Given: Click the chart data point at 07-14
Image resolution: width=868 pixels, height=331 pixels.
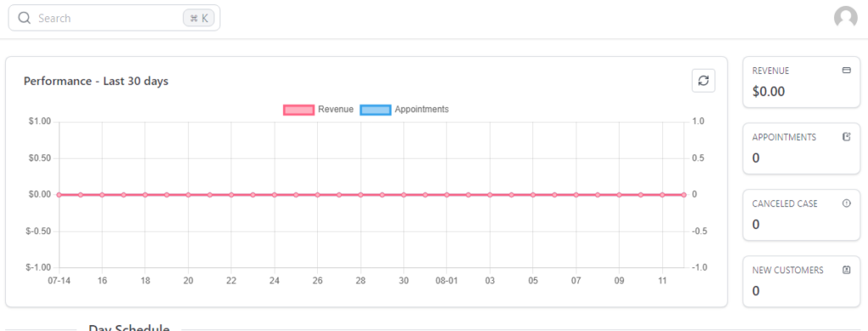Looking at the screenshot, I should (x=59, y=194).
